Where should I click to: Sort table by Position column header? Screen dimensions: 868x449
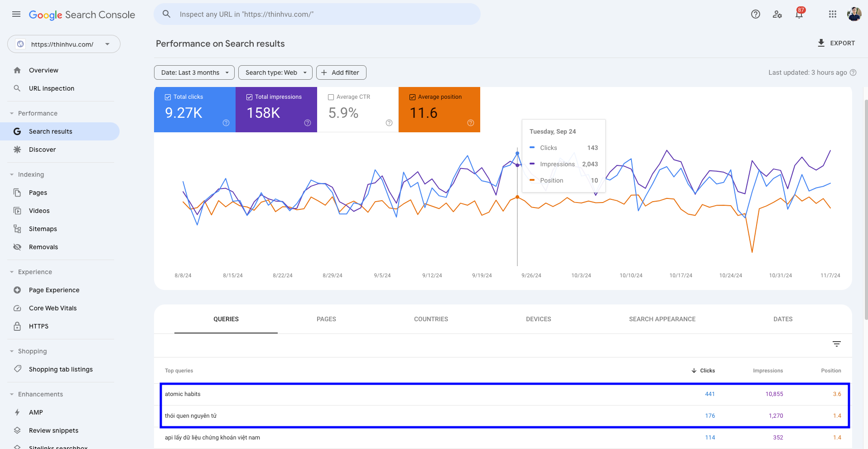click(x=831, y=371)
